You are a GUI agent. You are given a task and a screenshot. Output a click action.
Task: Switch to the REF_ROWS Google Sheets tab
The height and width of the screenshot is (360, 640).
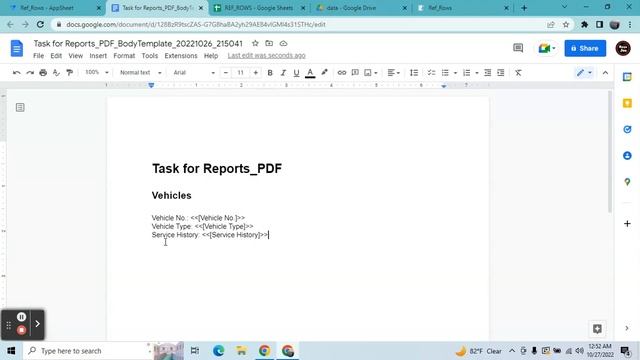pos(259,8)
